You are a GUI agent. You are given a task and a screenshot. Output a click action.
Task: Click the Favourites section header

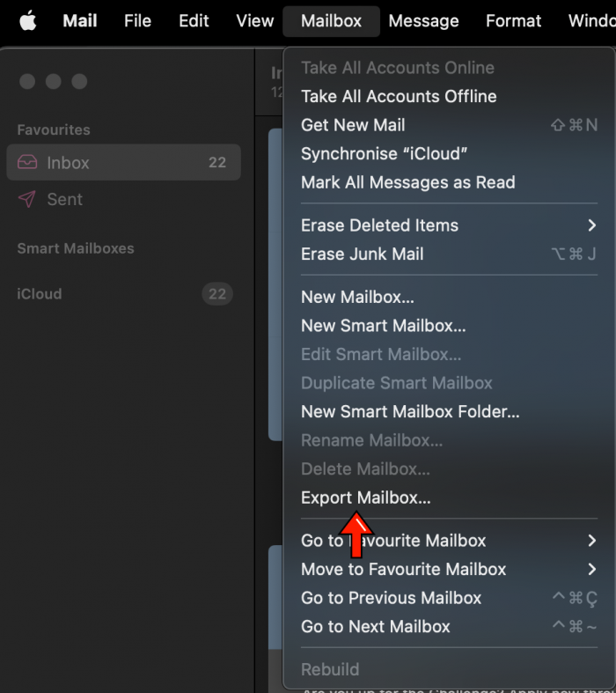pos(54,130)
